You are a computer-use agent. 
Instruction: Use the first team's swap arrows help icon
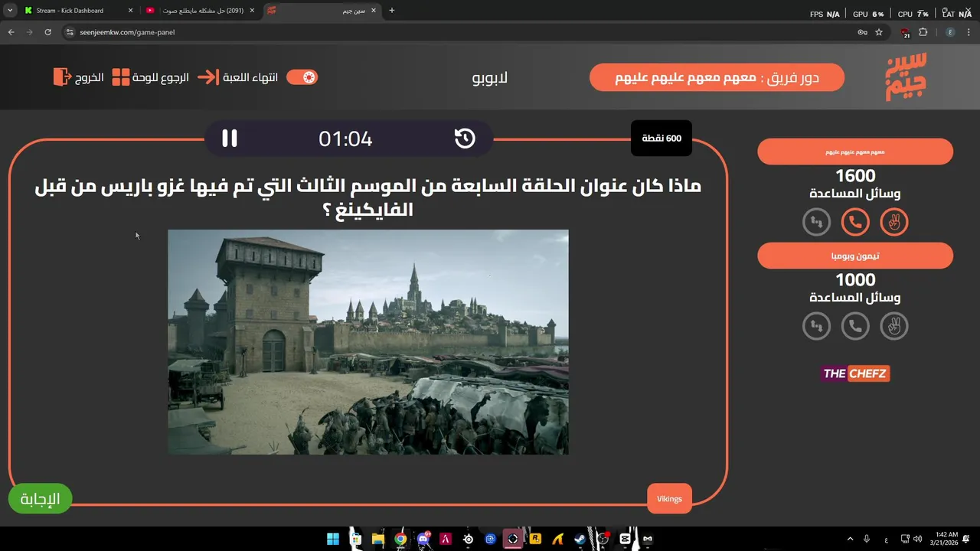point(816,222)
